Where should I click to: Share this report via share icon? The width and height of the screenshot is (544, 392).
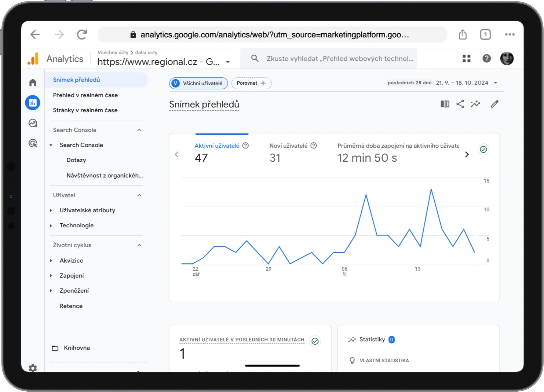[460, 104]
